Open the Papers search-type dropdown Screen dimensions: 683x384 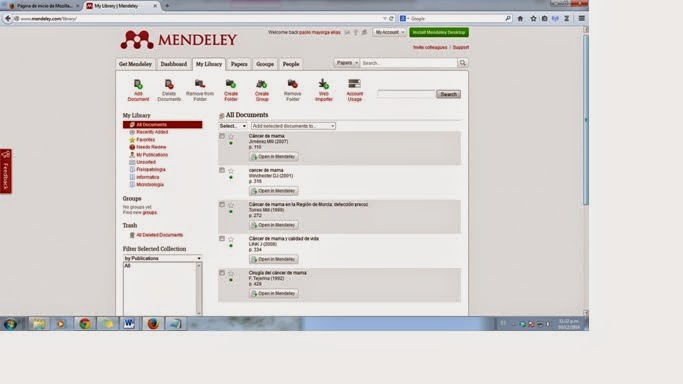click(x=347, y=63)
